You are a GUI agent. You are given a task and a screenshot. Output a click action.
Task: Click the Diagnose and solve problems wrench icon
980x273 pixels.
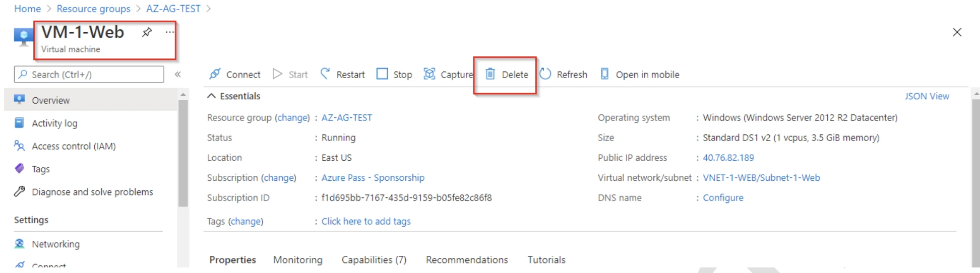coord(19,191)
